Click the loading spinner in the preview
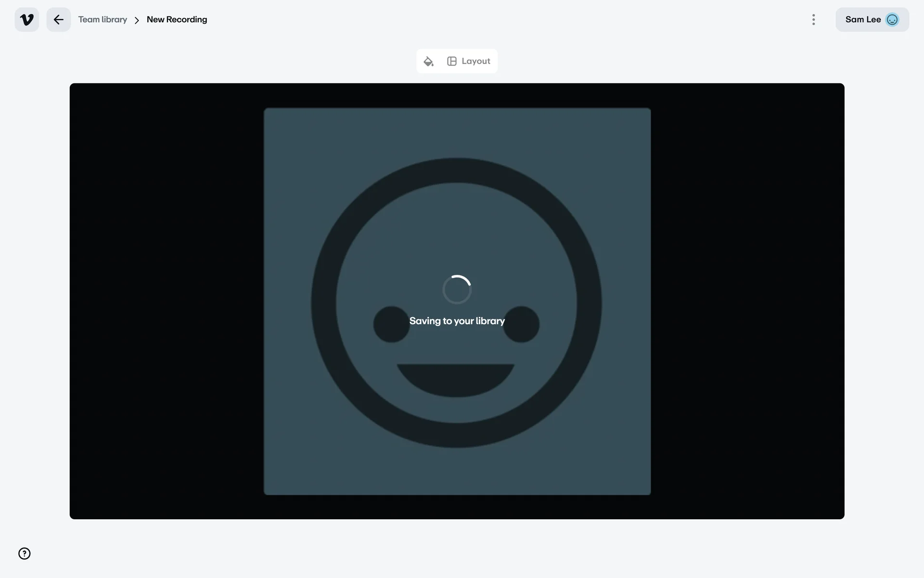 (x=457, y=289)
